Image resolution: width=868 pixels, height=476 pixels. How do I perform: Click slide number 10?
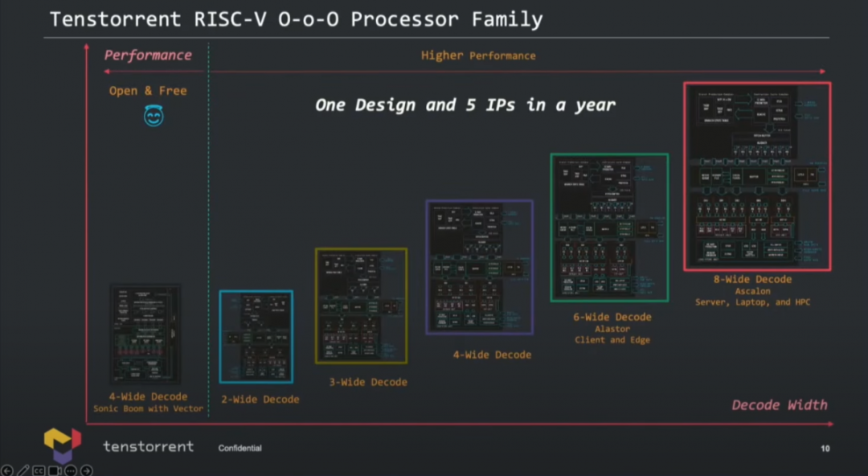(825, 449)
